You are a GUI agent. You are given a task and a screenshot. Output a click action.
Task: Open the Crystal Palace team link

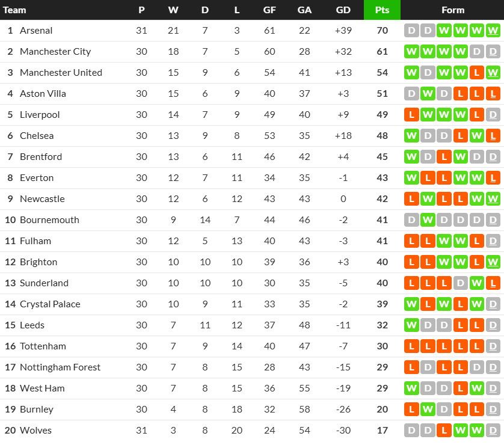[x=50, y=304]
